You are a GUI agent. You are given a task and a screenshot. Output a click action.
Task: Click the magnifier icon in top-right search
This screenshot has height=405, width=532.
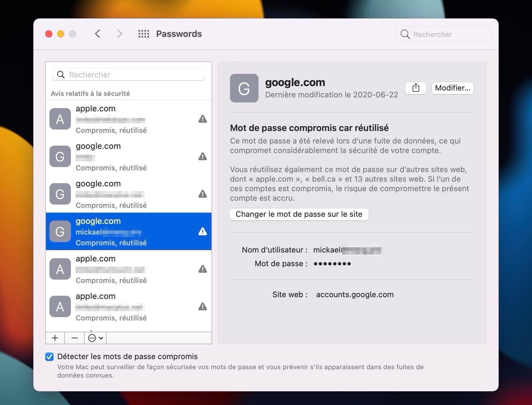coord(405,34)
